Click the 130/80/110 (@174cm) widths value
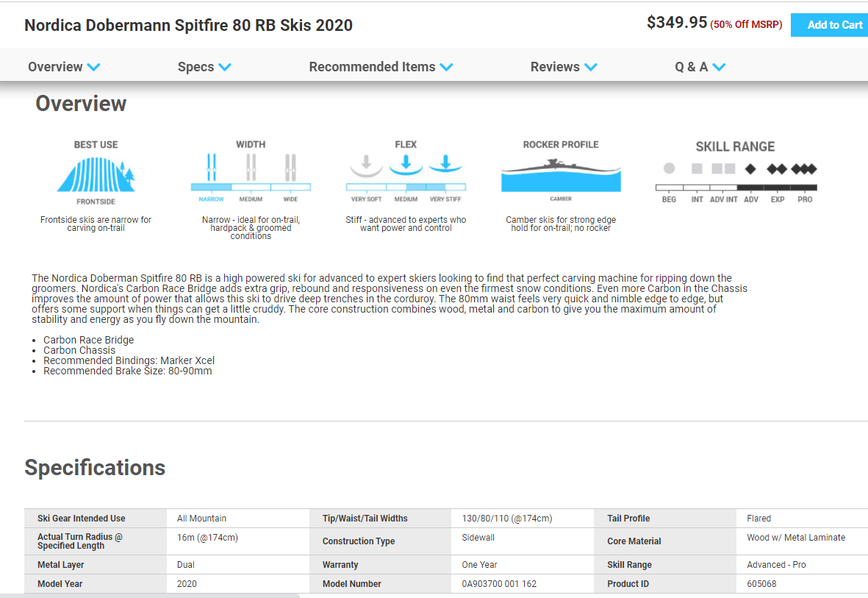 click(x=507, y=518)
